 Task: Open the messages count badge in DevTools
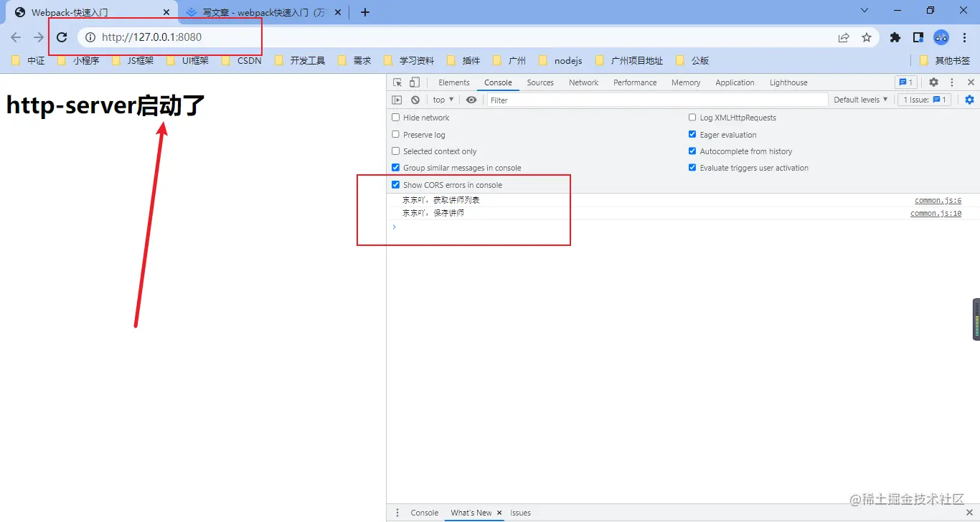coord(906,82)
